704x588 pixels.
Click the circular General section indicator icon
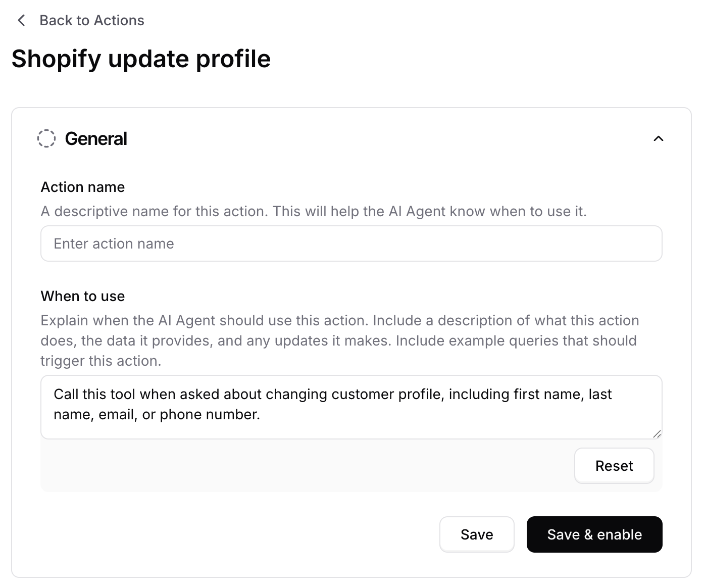click(47, 138)
